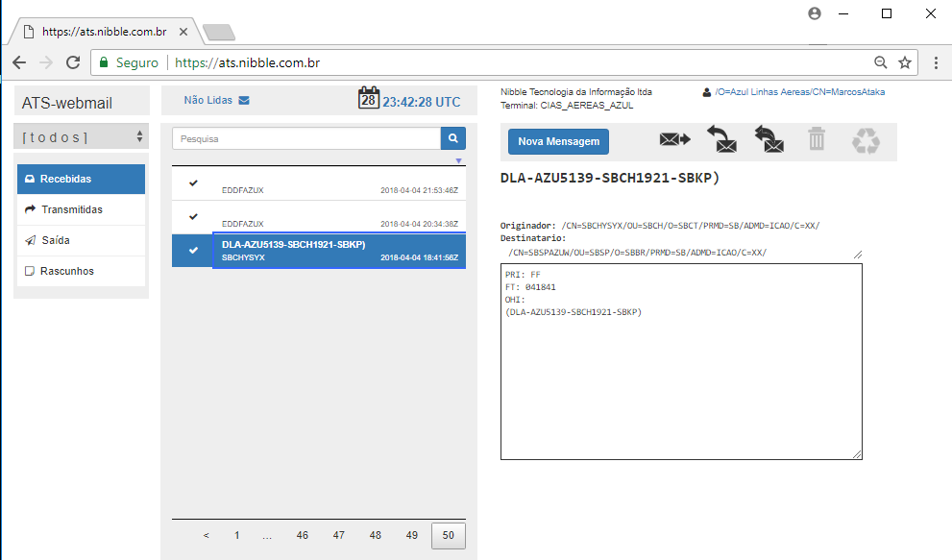This screenshot has height=560, width=952.
Task: Click the trash can delete icon
Action: tap(817, 140)
